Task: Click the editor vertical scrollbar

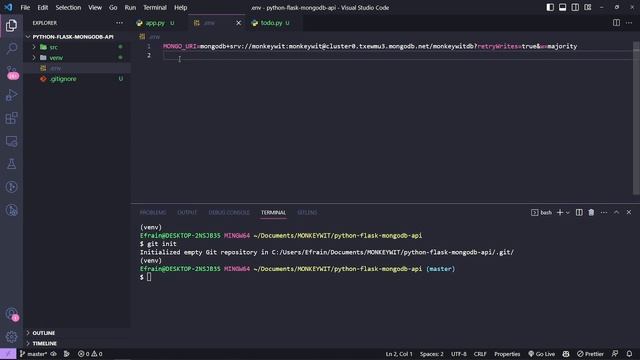Action: tap(636, 118)
